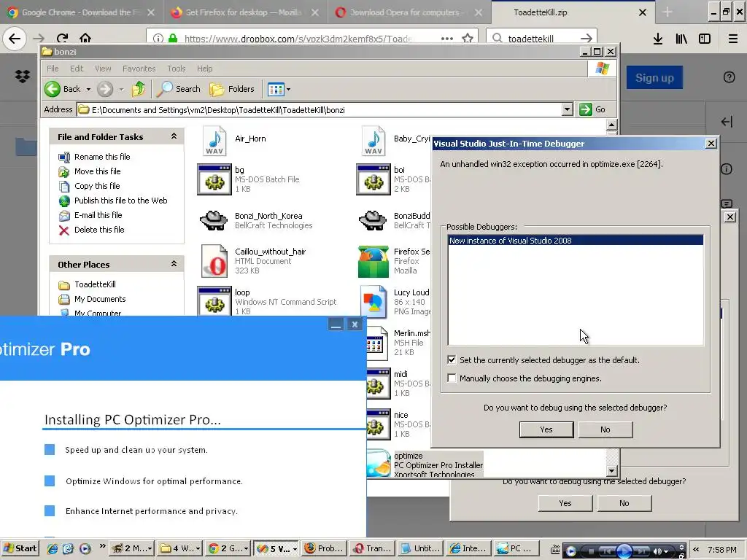The image size is (747, 560).
Task: Open the Favorites menu in Explorer
Action: pyautogui.click(x=139, y=69)
